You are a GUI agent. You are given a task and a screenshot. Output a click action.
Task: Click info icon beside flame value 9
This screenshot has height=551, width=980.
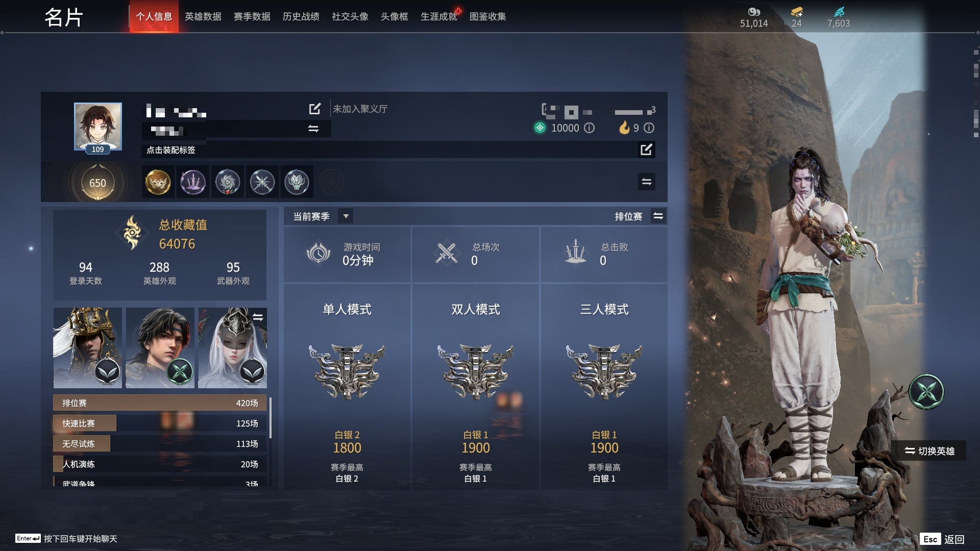click(x=649, y=128)
